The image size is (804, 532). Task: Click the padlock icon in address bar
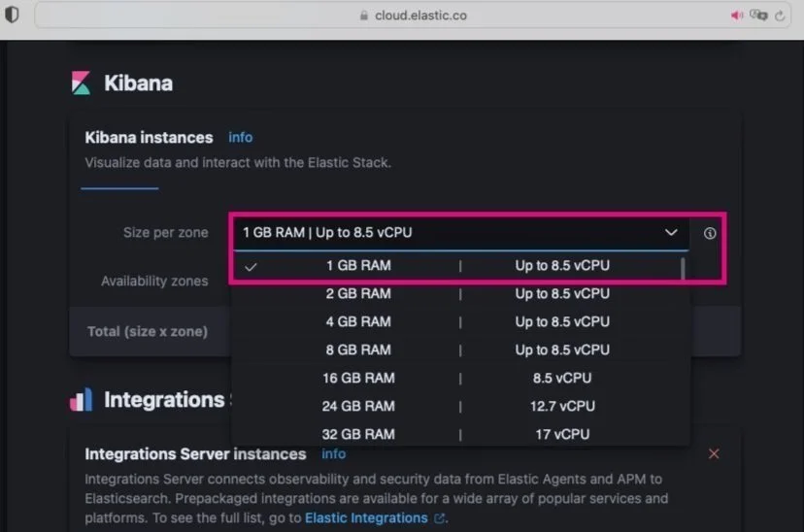(x=365, y=16)
